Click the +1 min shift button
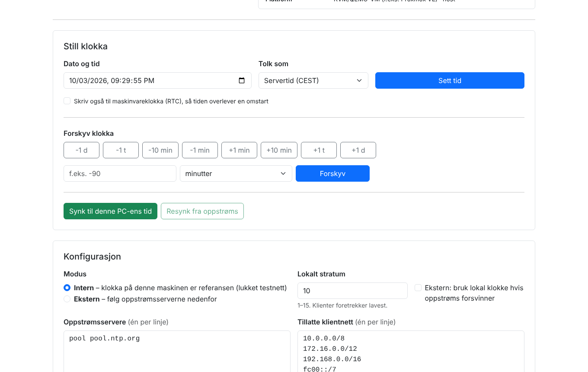 239,150
